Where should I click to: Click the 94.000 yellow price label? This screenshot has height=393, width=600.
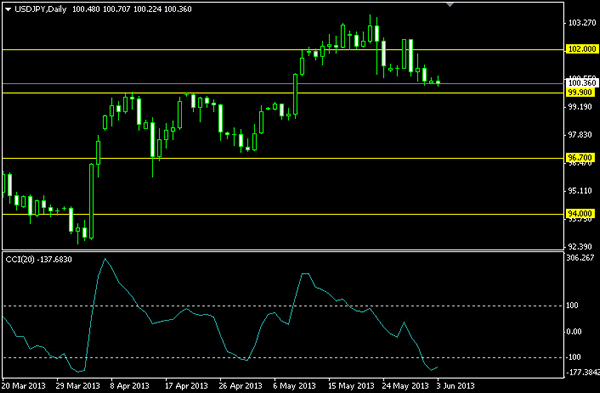pyautogui.click(x=580, y=214)
